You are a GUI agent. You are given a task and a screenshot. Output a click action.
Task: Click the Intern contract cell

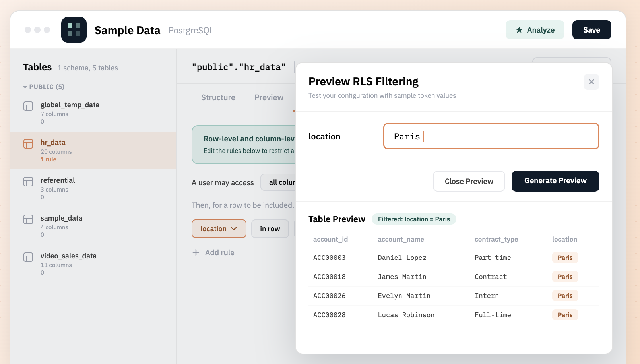tap(487, 296)
